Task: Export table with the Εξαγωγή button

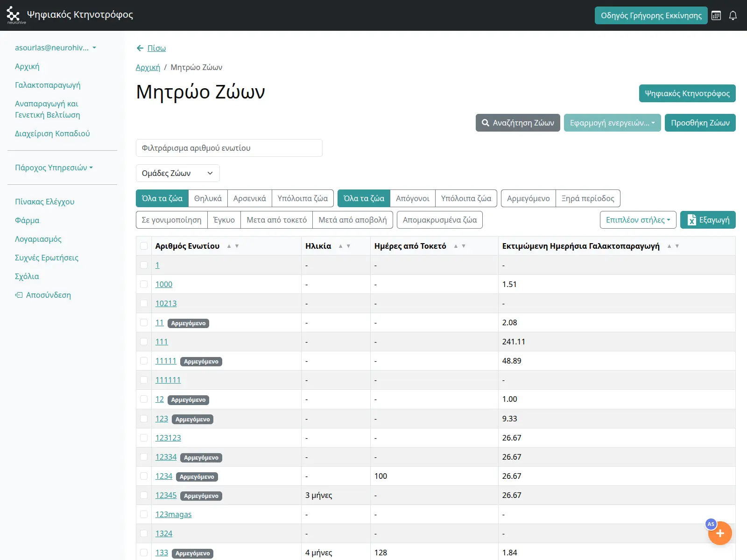Action: click(708, 220)
